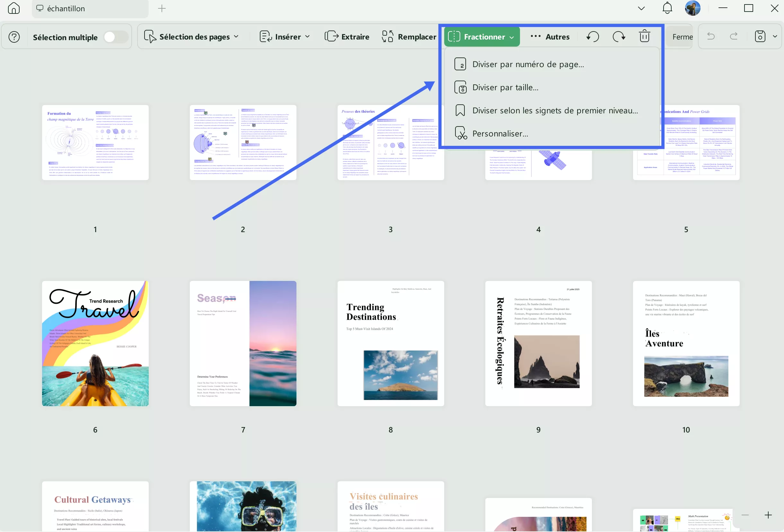Click the Undo arrow icon

(710, 36)
